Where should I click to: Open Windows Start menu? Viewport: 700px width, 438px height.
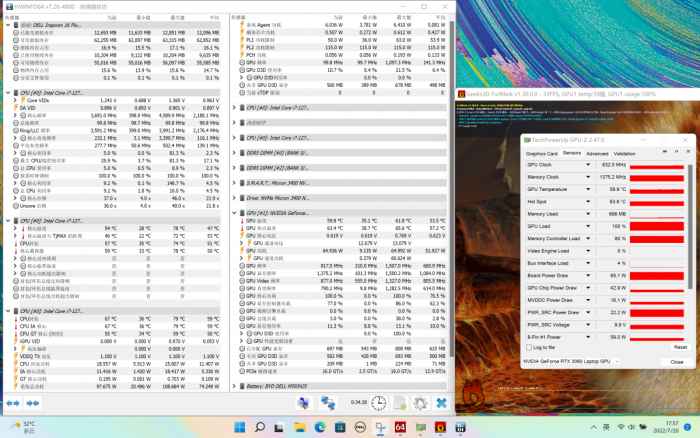click(240, 427)
